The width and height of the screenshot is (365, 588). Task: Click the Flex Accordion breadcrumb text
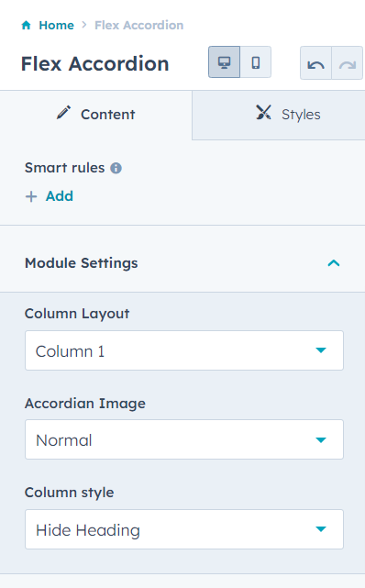[139, 25]
